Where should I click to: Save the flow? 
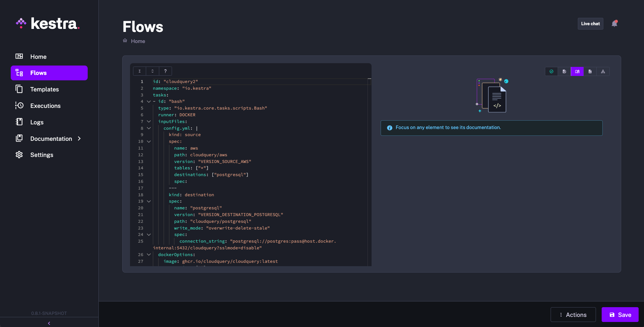click(x=620, y=315)
